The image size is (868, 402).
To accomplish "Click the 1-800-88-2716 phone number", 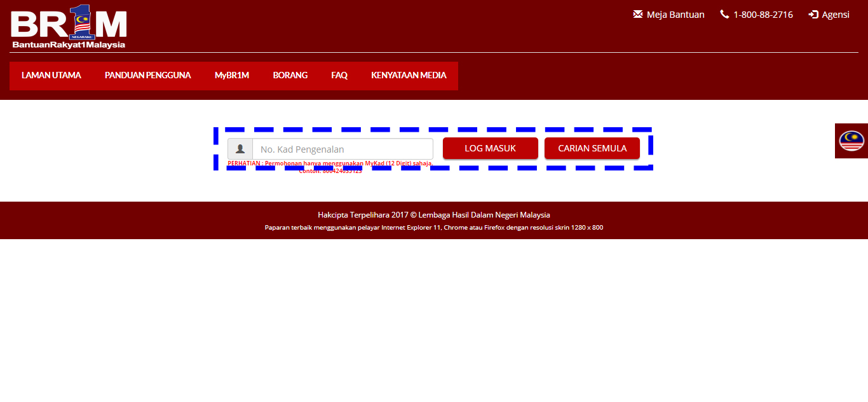I will pos(763,15).
